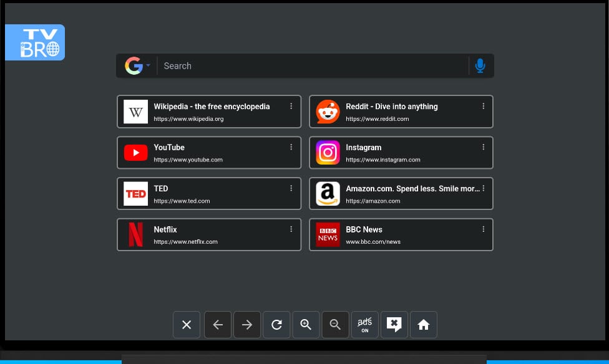This screenshot has width=609, height=364.
Task: Click the https://www.wikipedia.org URL text
Action: click(x=189, y=119)
